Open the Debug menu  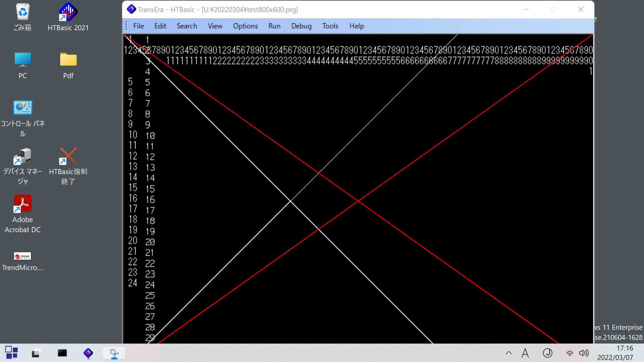click(301, 26)
